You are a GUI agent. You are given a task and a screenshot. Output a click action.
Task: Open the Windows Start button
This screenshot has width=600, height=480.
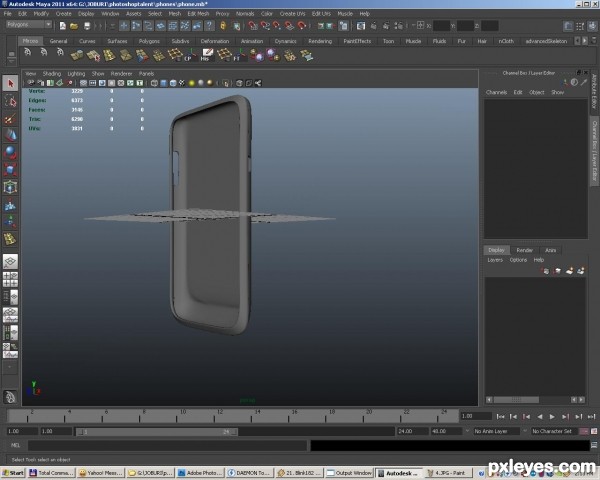pos(13,473)
